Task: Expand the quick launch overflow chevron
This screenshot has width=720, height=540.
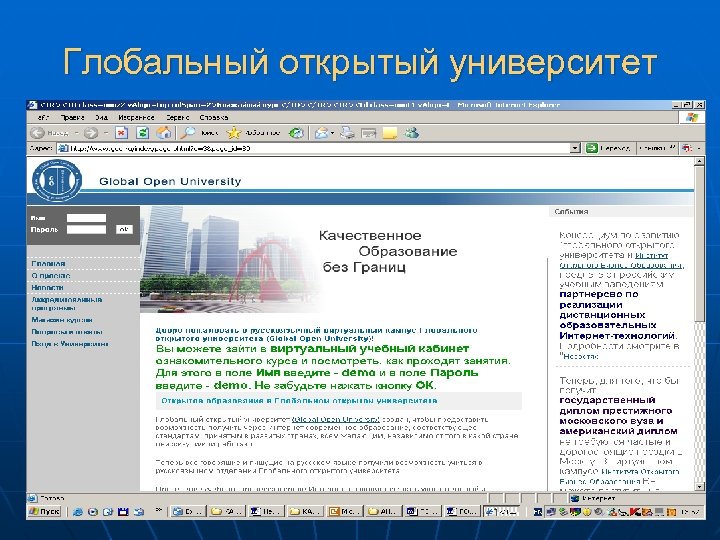Action: point(159,509)
